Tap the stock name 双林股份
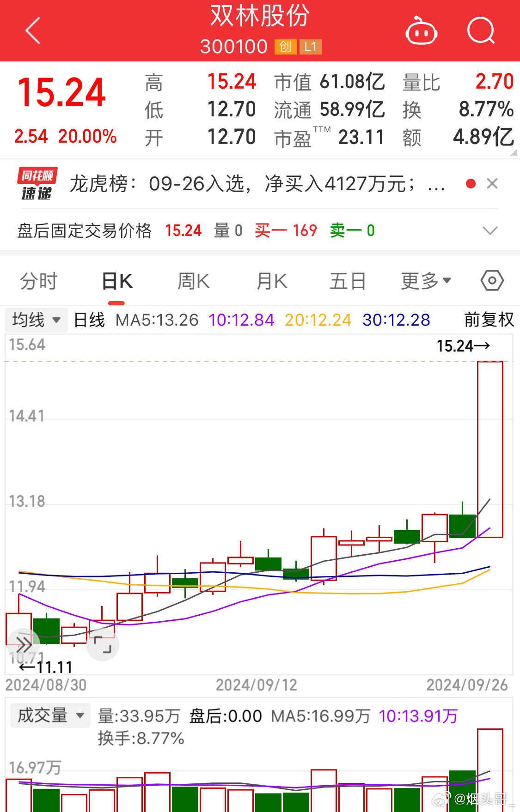The width and height of the screenshot is (520, 812). point(260,16)
